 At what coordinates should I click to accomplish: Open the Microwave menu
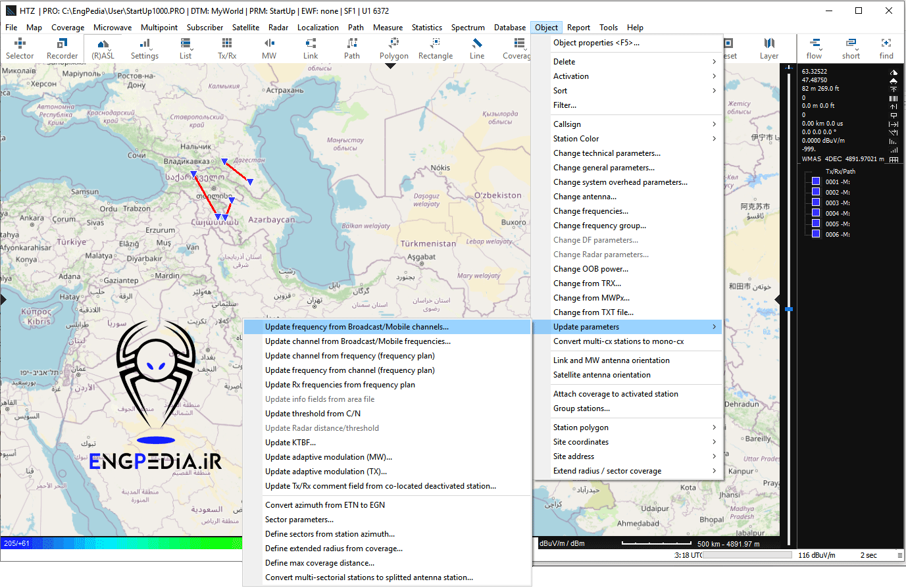coord(113,28)
